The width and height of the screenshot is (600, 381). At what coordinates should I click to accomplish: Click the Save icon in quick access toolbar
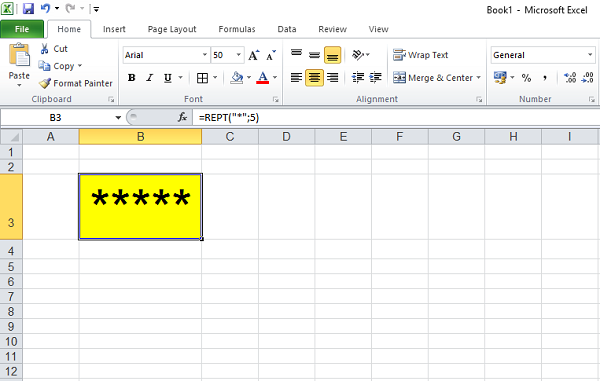coord(28,8)
